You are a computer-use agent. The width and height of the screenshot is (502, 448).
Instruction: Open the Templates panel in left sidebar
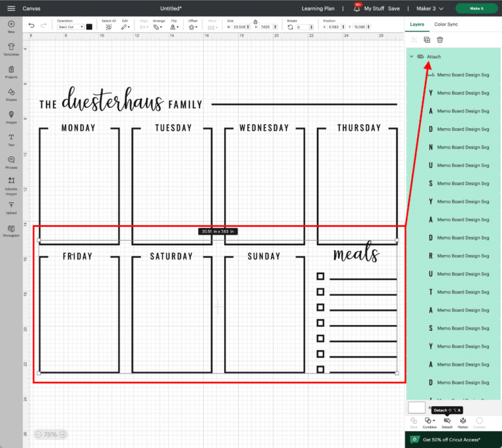(x=11, y=50)
